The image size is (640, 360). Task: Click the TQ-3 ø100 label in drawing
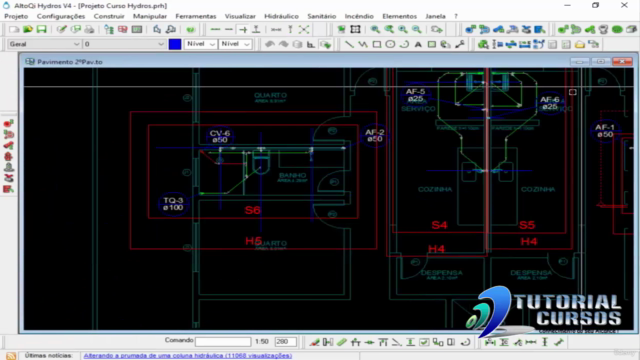pyautogui.click(x=173, y=204)
